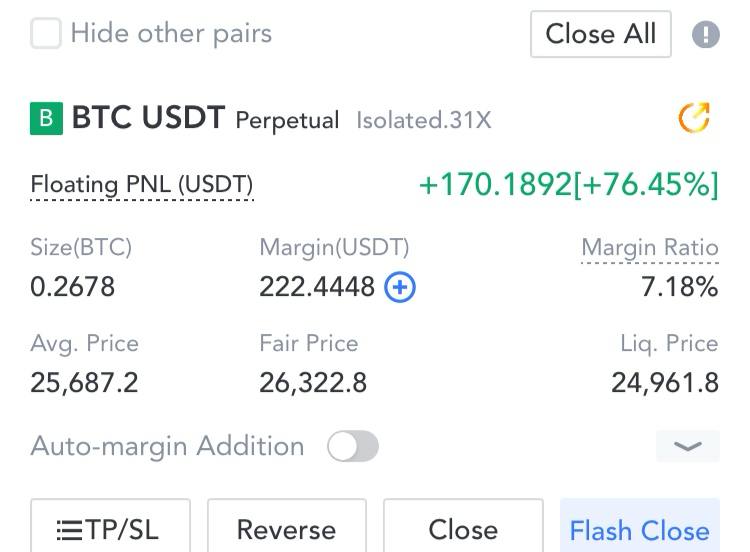The image size is (750, 552).
Task: Open Floating PNL (USDT) explanation
Action: 142,186
